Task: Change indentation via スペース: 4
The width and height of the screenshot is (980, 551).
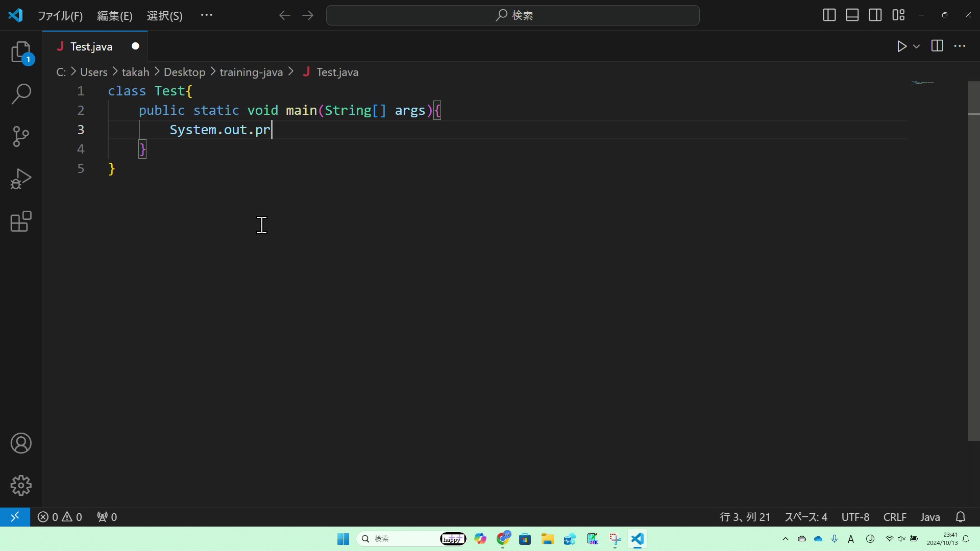Action: point(806,517)
